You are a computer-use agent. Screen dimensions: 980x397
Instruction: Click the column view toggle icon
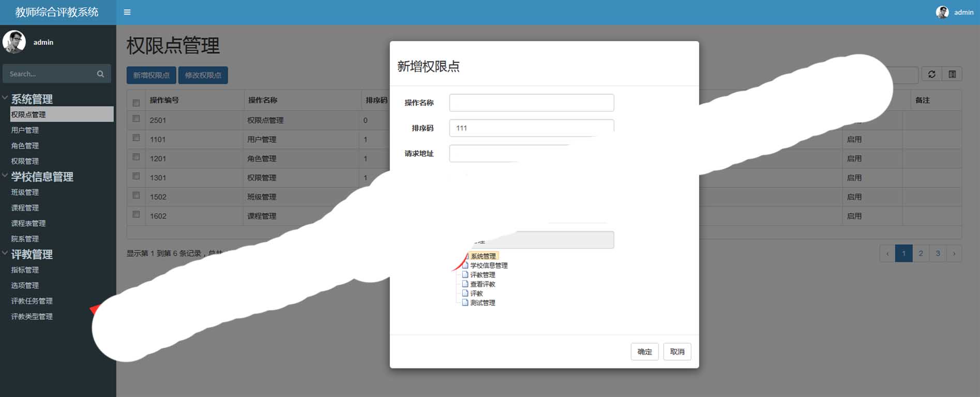(952, 75)
